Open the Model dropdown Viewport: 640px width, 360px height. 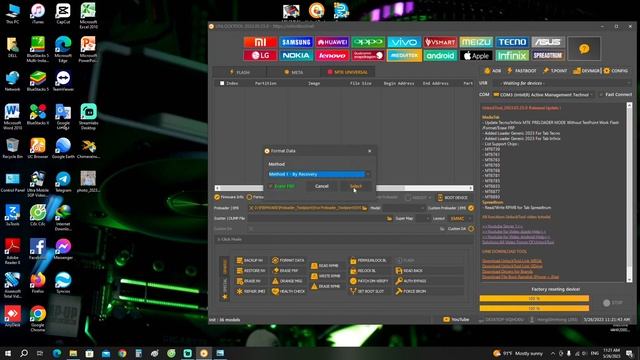[403, 208]
